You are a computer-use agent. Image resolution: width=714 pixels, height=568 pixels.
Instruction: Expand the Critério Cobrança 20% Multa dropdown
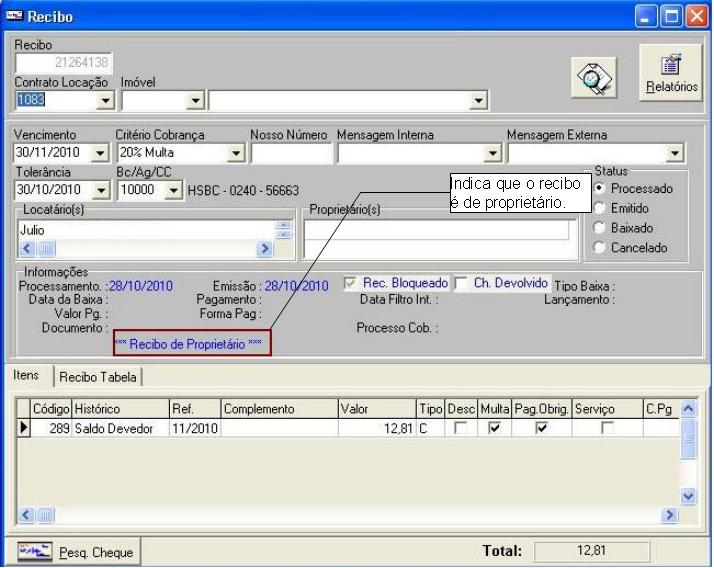(x=235, y=154)
